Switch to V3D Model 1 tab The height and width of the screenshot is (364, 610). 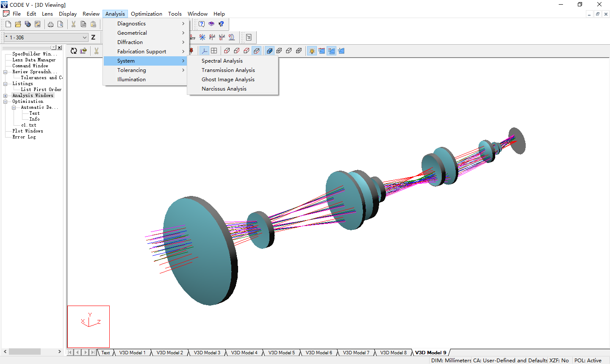(132, 353)
